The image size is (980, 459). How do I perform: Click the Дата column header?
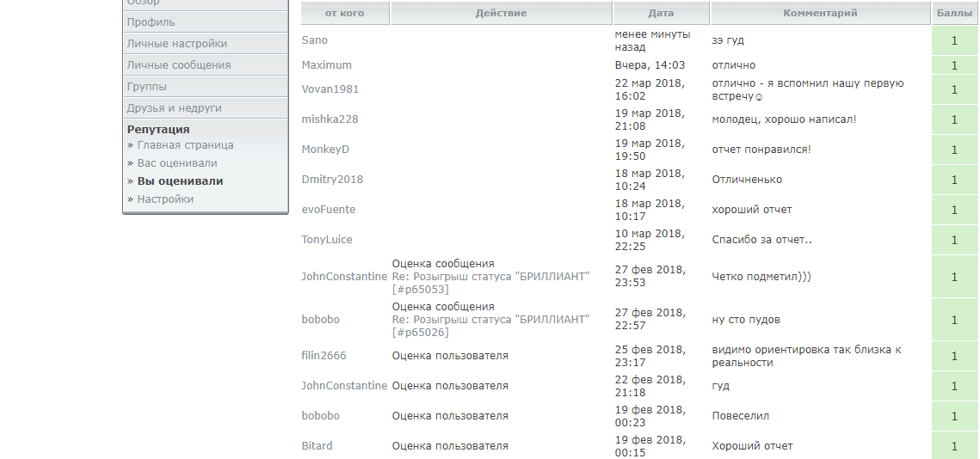tap(661, 14)
